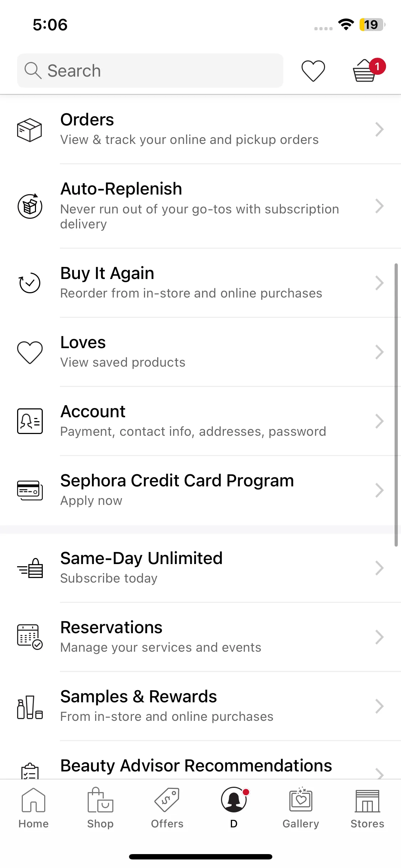The height and width of the screenshot is (868, 401).
Task: Expand the Orders row chevron
Action: point(380,129)
